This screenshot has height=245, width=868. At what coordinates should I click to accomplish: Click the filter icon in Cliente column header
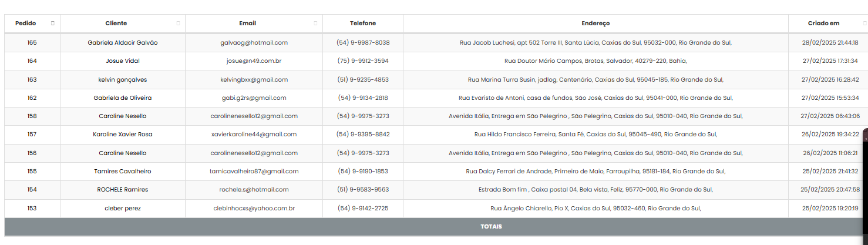(178, 24)
